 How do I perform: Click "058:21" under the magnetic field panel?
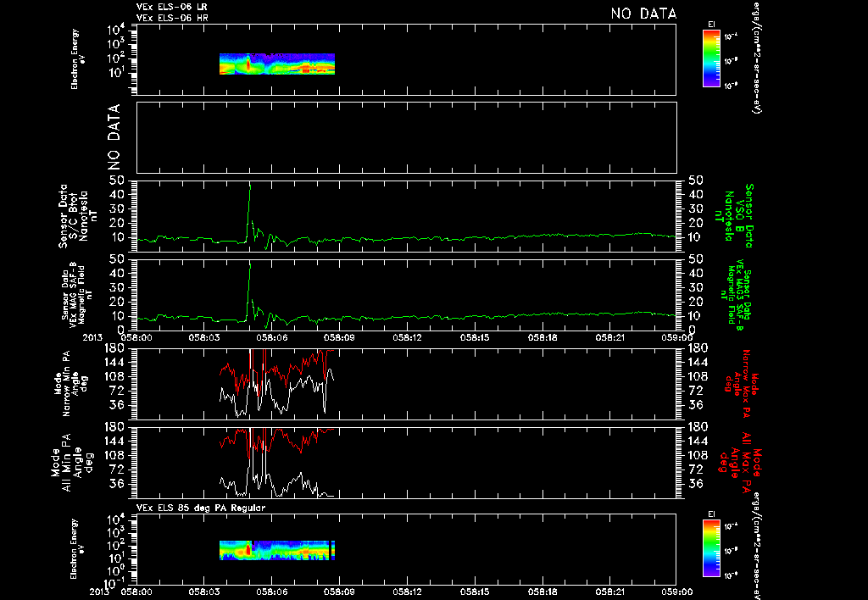(x=610, y=337)
